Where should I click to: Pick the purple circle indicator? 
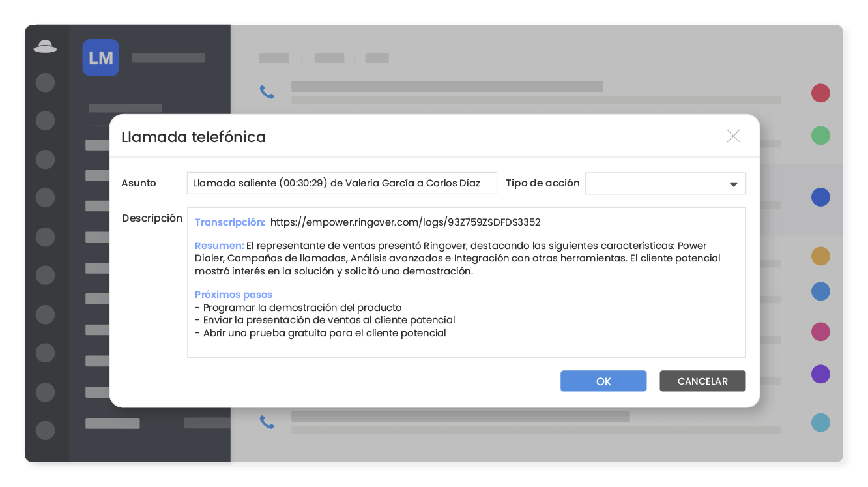820,374
